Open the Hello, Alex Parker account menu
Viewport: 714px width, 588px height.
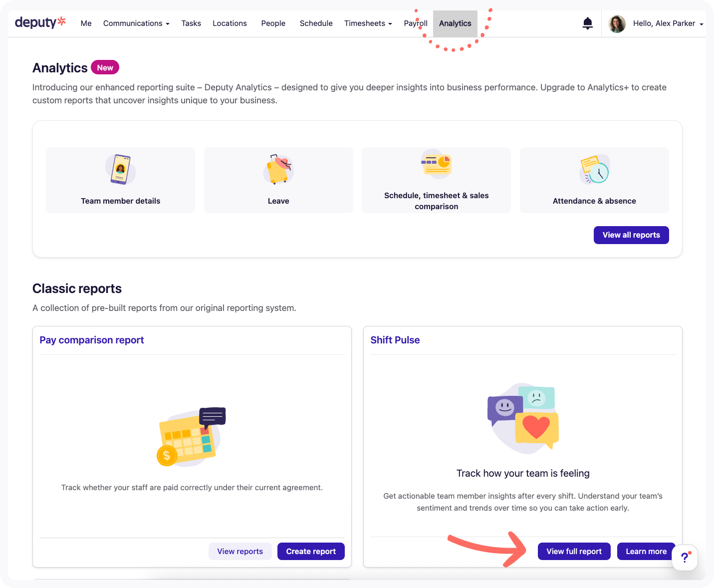point(668,23)
